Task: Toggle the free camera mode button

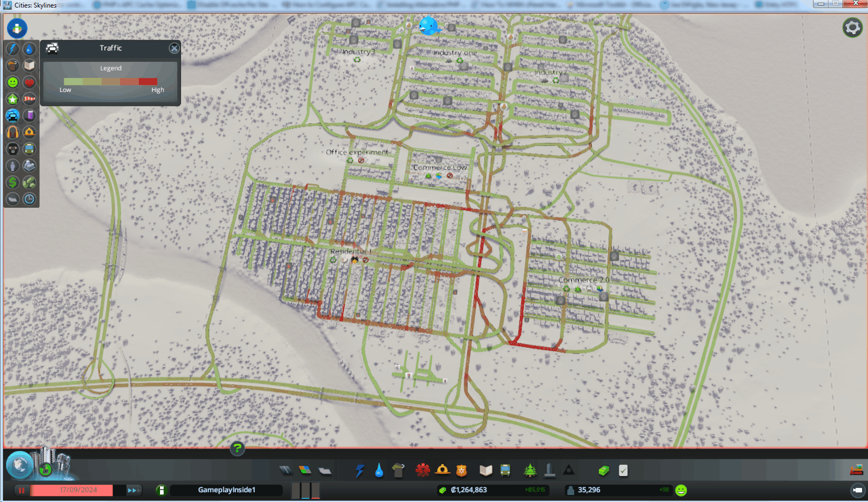Action: point(857,491)
